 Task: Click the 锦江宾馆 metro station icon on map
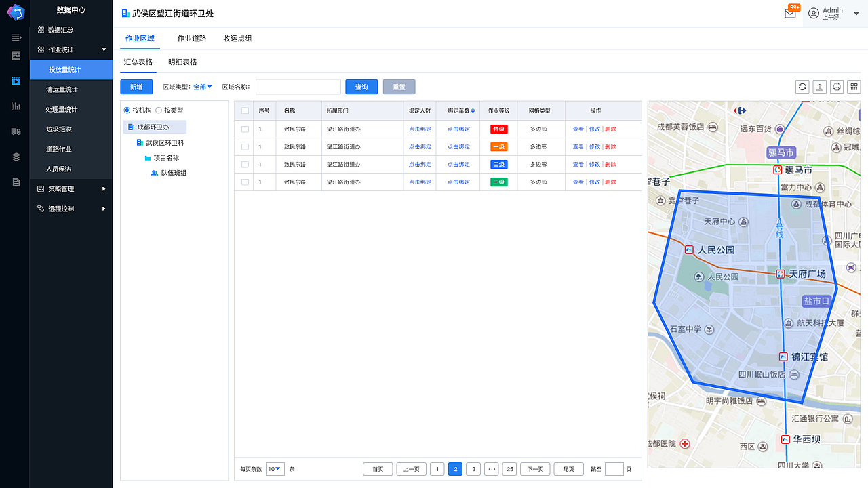pyautogui.click(x=783, y=357)
